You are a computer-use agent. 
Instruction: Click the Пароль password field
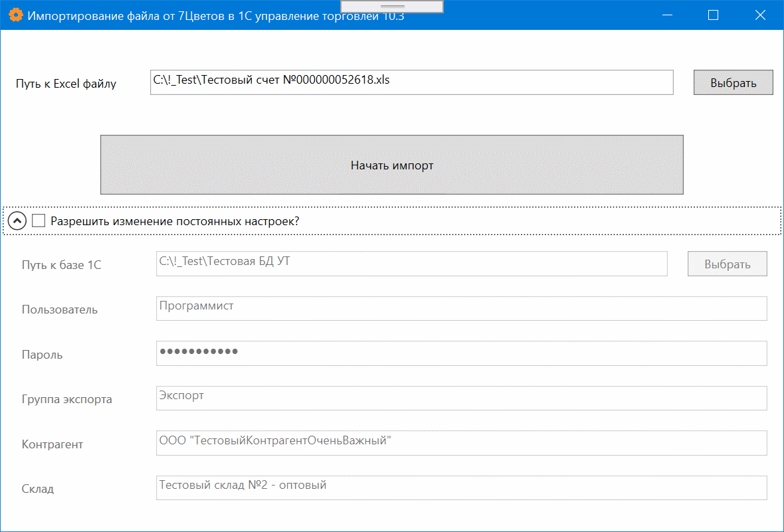pos(461,353)
